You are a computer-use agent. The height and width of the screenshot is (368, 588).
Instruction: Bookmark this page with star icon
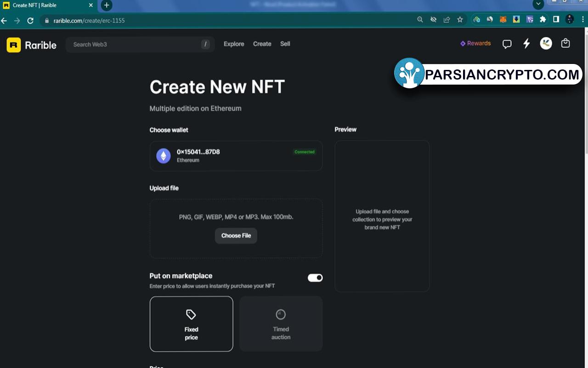point(460,20)
